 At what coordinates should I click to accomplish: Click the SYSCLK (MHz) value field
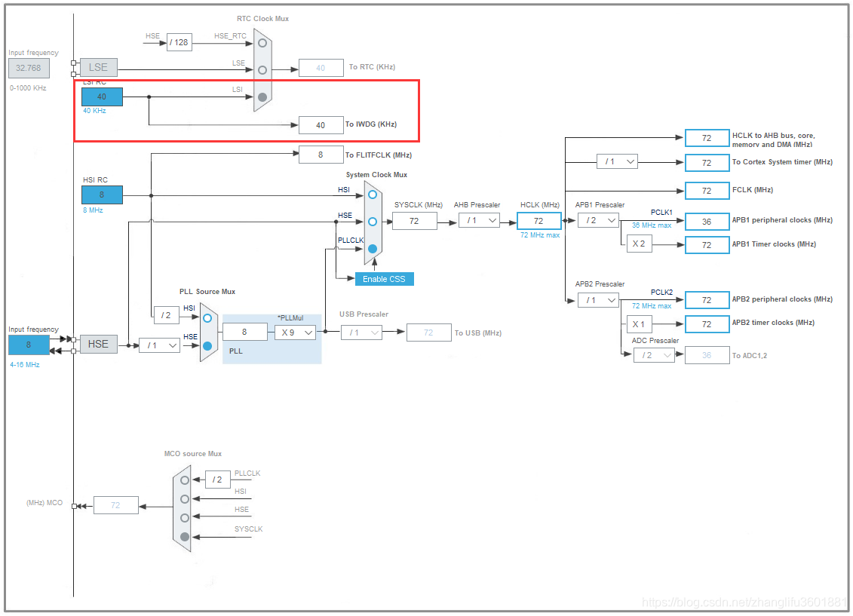click(x=415, y=221)
